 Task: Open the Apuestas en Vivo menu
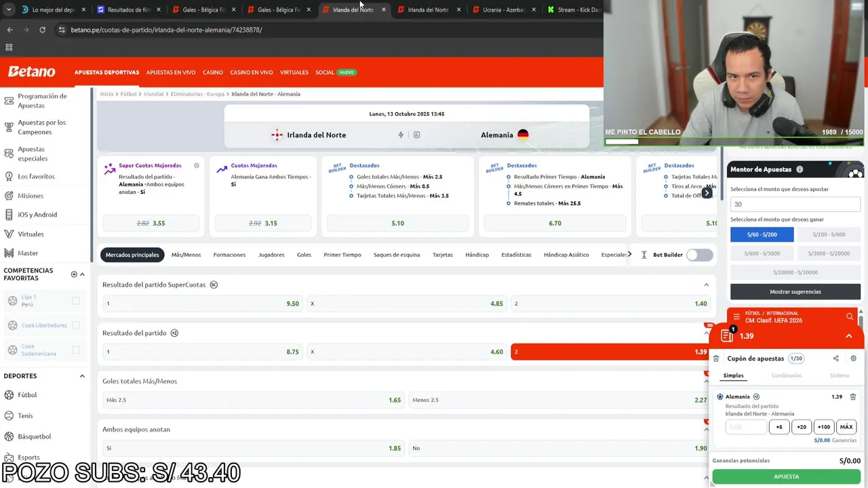[x=171, y=73]
